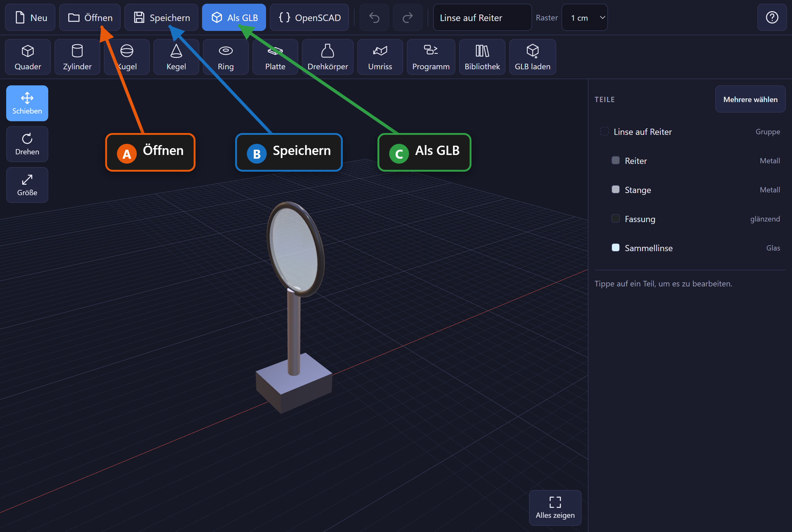Insert a Ring shape
The height and width of the screenshot is (532, 792).
pyautogui.click(x=226, y=57)
